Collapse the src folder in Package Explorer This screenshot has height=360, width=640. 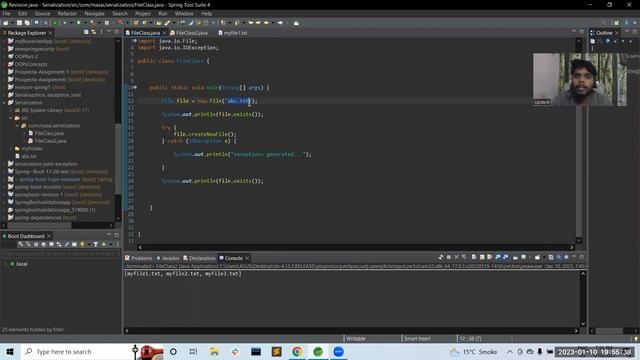[11, 118]
